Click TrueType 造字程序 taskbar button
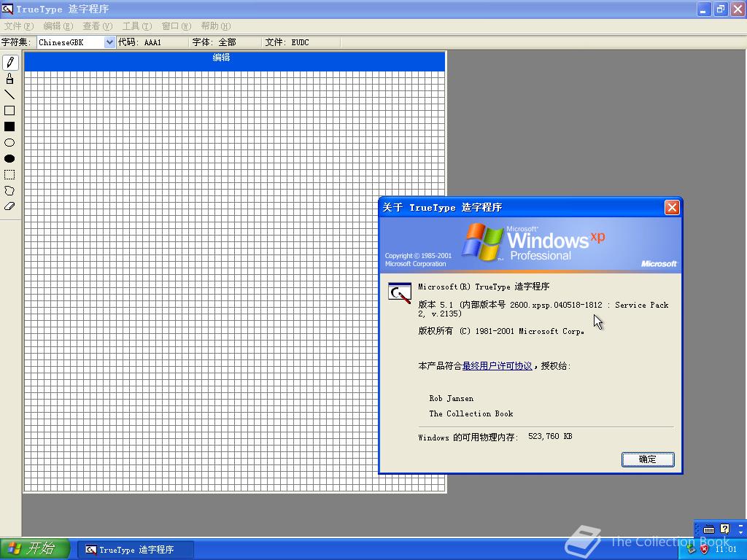This screenshot has height=560, width=747. point(135,550)
